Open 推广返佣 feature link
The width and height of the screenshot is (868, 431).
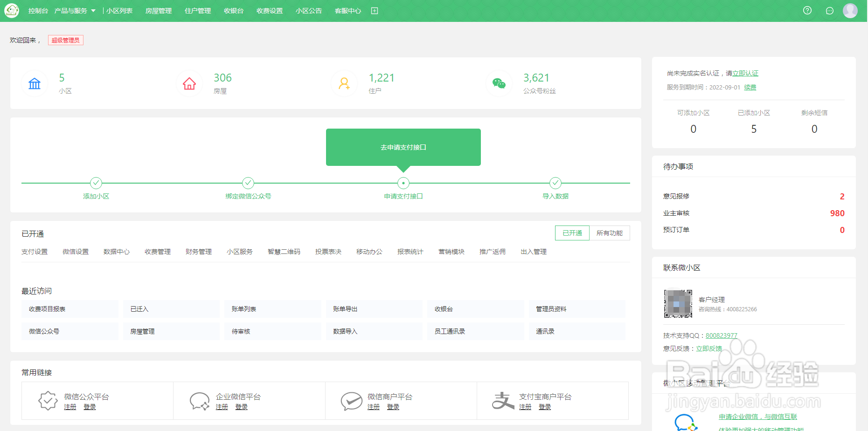[493, 252]
